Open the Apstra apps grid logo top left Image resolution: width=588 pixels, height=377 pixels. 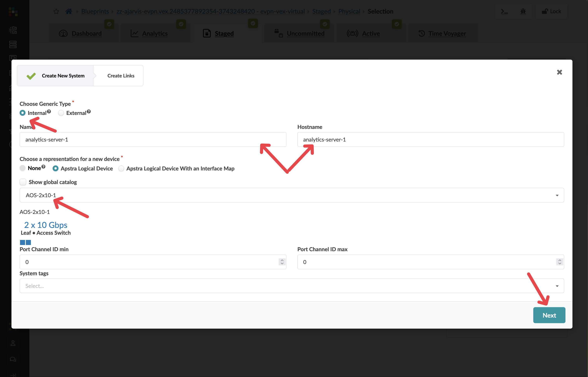tap(13, 12)
